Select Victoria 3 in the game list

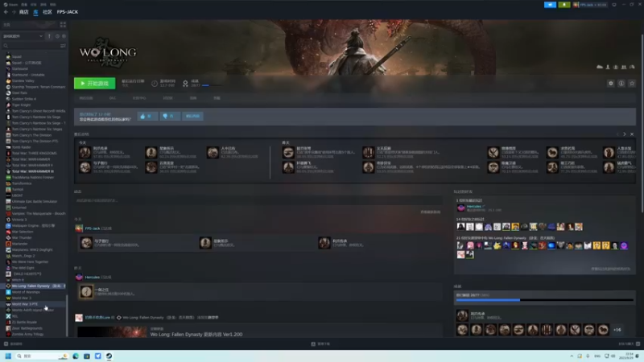click(x=19, y=220)
